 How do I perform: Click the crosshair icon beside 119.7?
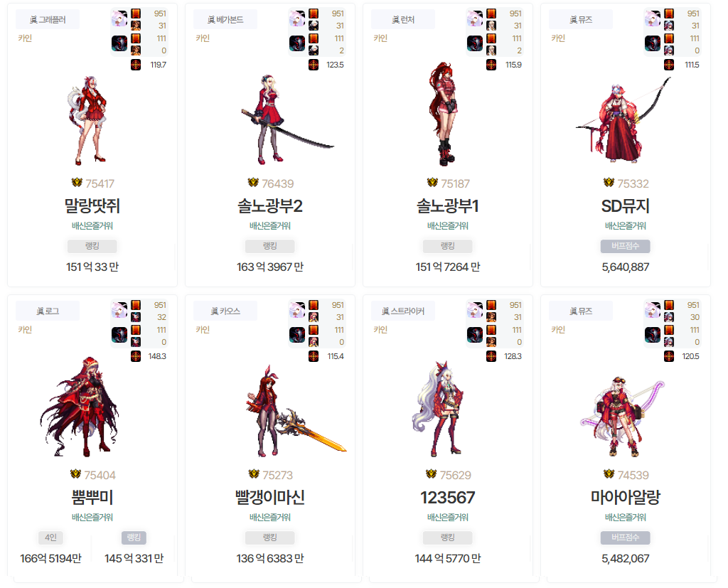pos(136,65)
